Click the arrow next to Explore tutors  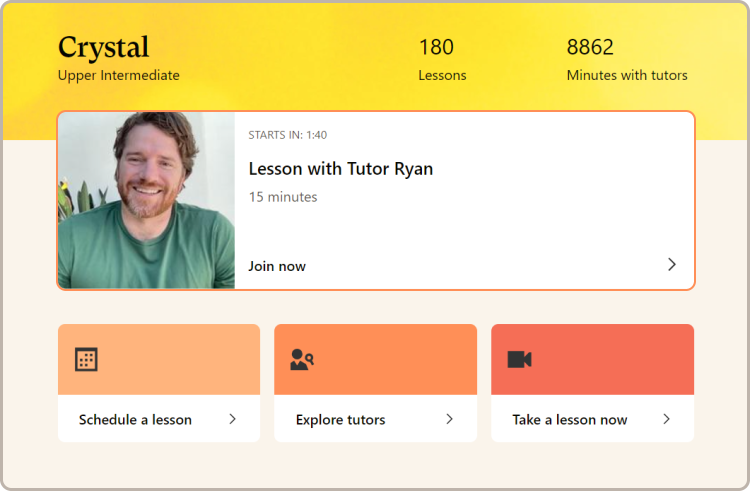coord(449,419)
